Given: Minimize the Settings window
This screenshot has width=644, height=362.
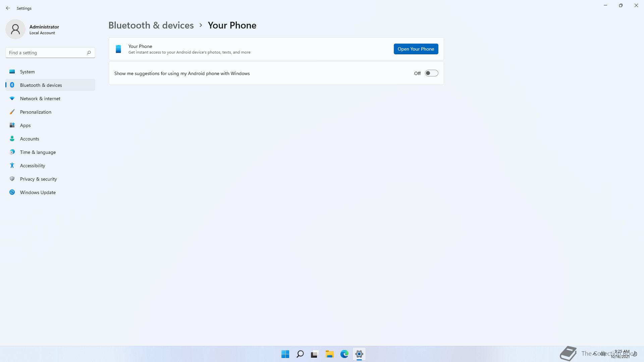Looking at the screenshot, I should coord(605,5).
